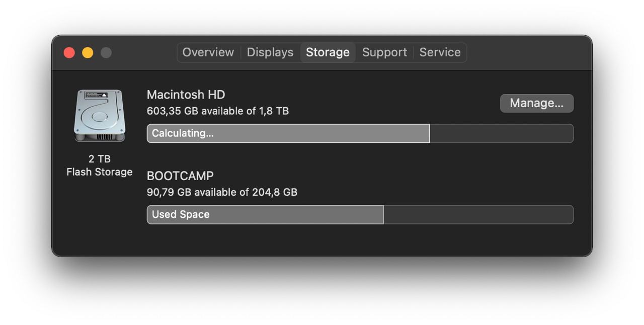Go to the Support tab
The image size is (644, 325).
coord(384,52)
